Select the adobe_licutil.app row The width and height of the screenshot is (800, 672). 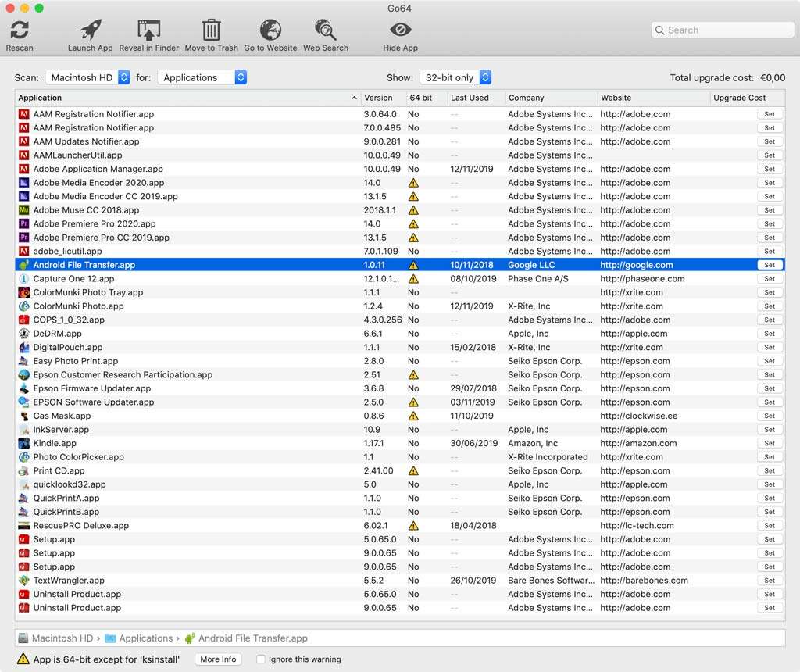pyautogui.click(x=400, y=251)
